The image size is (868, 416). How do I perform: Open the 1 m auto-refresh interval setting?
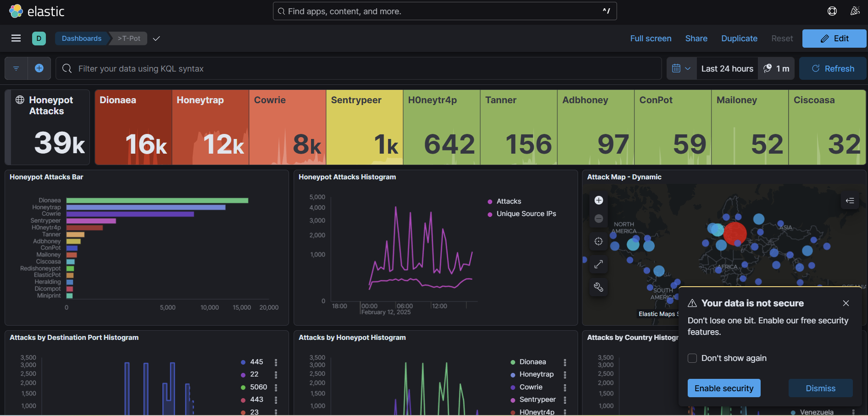tap(776, 68)
